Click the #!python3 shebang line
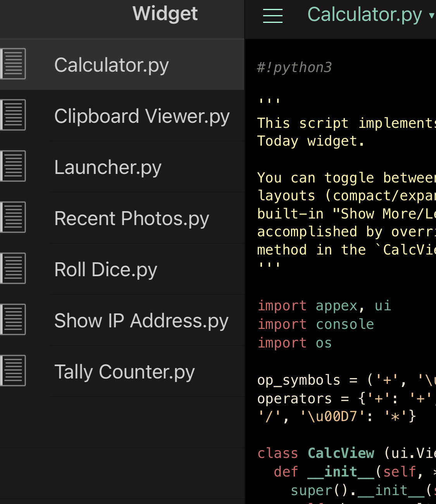This screenshot has height=504, width=436. (294, 67)
